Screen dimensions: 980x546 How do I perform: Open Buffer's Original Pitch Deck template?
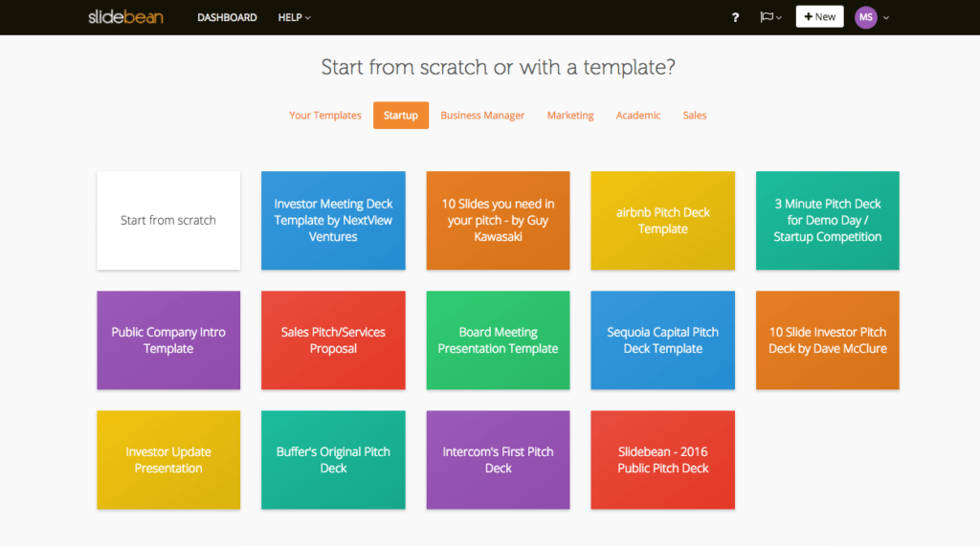coord(333,460)
